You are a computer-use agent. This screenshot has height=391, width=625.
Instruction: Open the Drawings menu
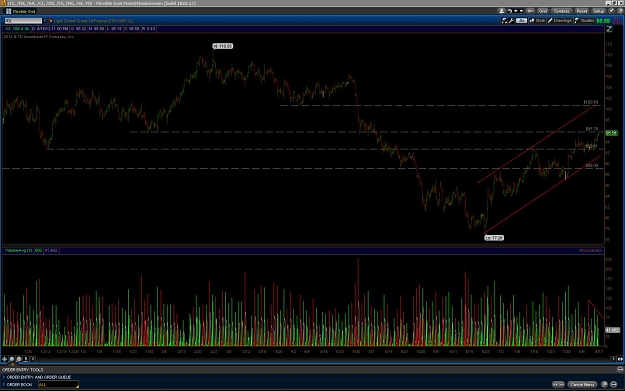pyautogui.click(x=560, y=21)
